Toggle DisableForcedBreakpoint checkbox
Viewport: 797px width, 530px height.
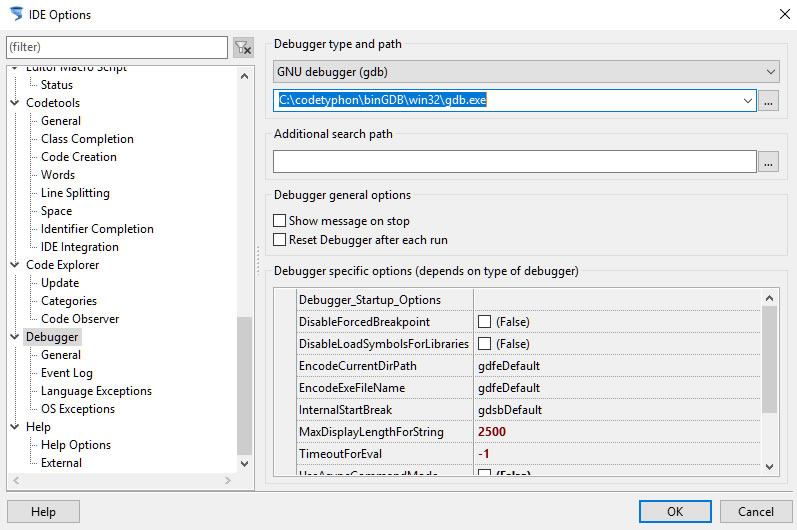pyautogui.click(x=484, y=322)
